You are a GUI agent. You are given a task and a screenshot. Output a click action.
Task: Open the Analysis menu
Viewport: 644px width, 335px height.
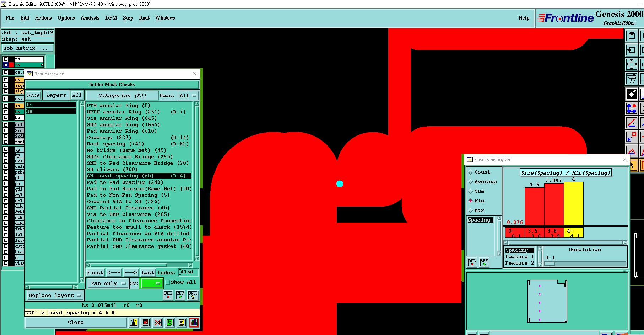pyautogui.click(x=90, y=18)
